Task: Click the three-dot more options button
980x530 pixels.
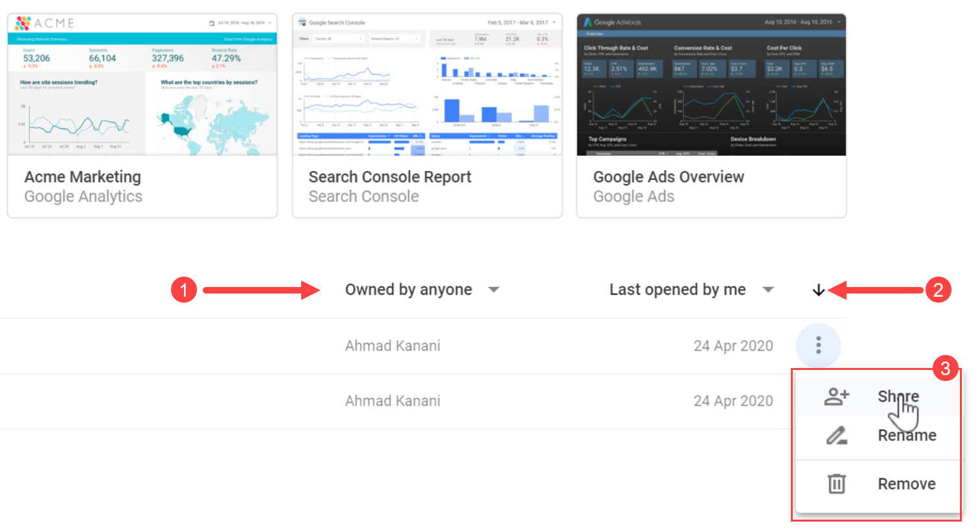Action: point(819,345)
